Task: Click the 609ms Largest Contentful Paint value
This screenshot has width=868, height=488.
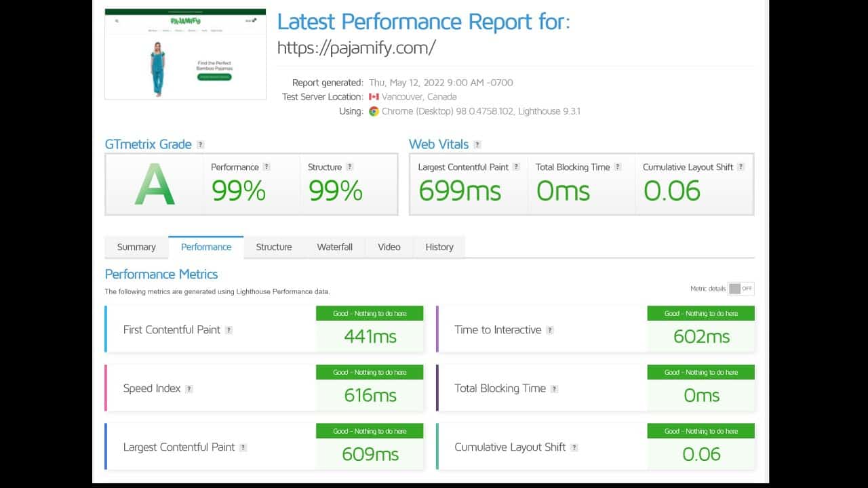Action: point(370,454)
